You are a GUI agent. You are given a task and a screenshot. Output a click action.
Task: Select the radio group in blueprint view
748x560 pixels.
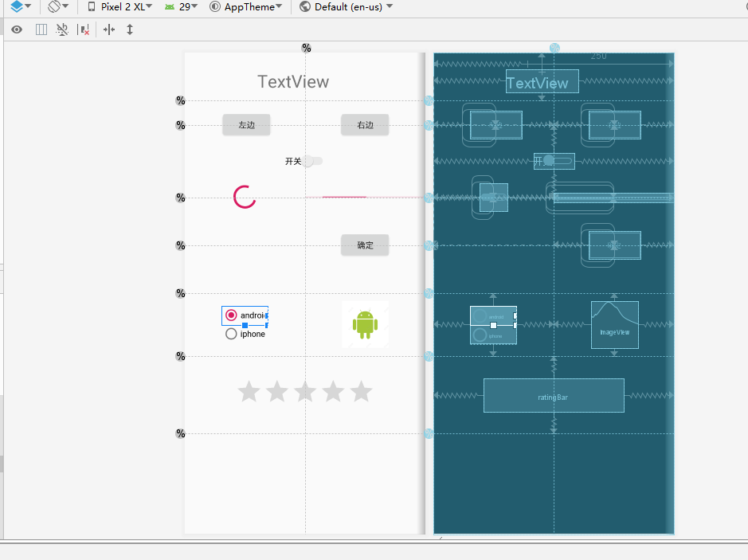click(x=493, y=325)
